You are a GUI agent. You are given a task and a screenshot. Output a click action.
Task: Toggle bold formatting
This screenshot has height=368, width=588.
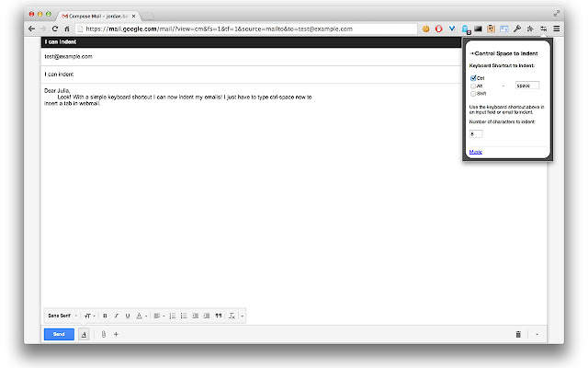tap(105, 316)
